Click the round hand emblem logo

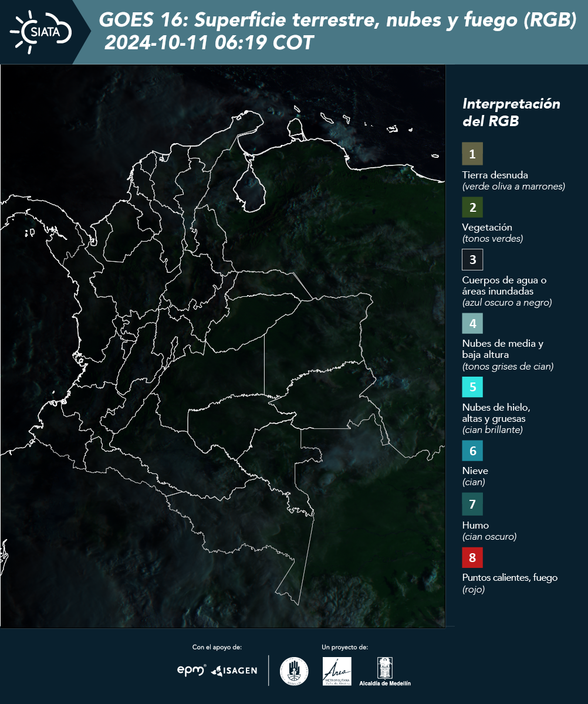point(294,671)
